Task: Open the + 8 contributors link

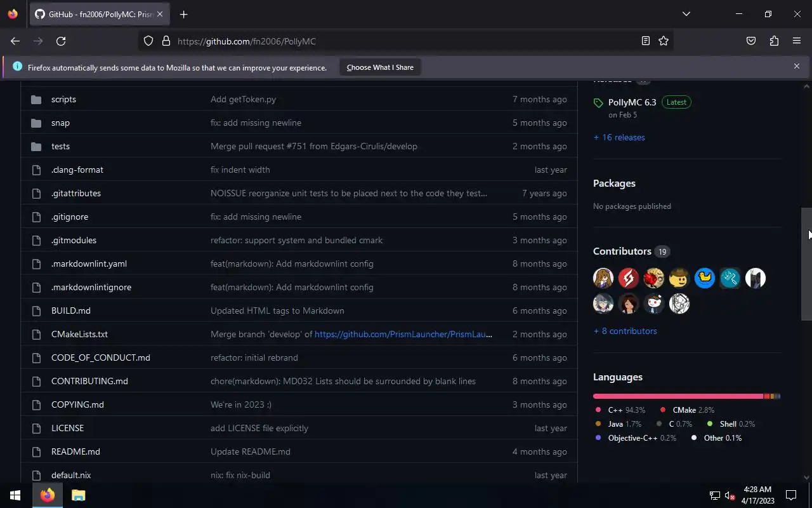Action: pyautogui.click(x=625, y=331)
